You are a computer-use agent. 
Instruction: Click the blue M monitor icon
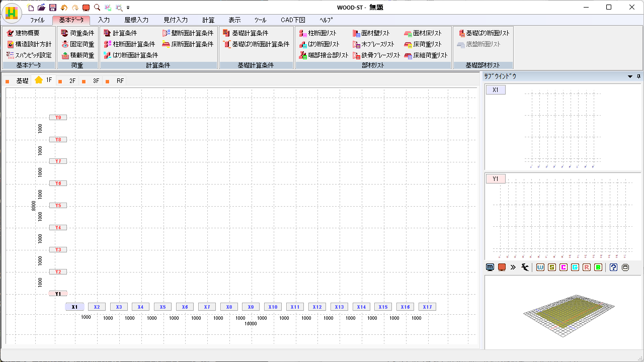490,267
